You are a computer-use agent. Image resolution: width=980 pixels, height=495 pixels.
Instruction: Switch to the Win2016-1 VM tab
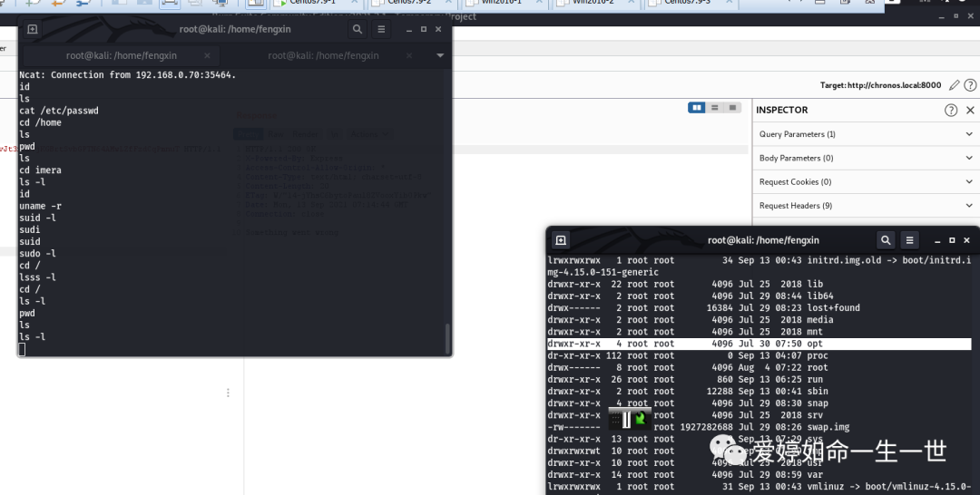click(503, 3)
